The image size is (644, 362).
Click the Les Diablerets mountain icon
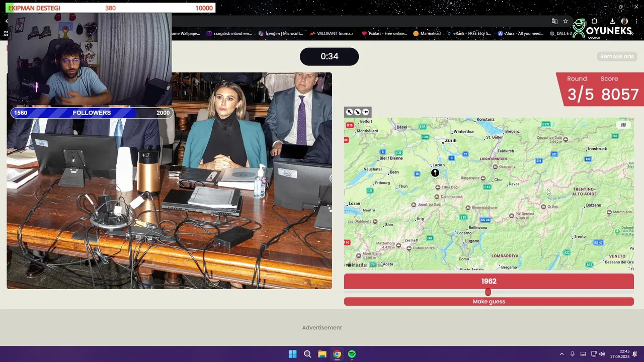point(375,221)
